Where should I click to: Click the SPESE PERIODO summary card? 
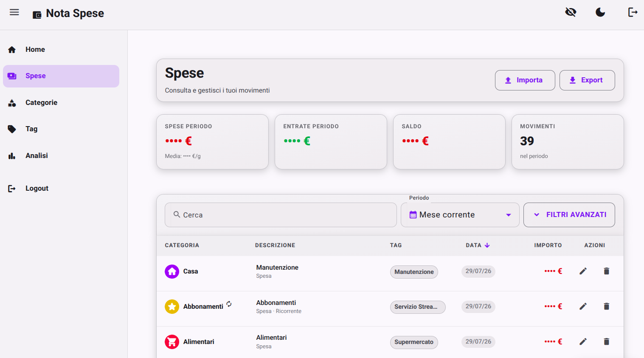(x=212, y=142)
